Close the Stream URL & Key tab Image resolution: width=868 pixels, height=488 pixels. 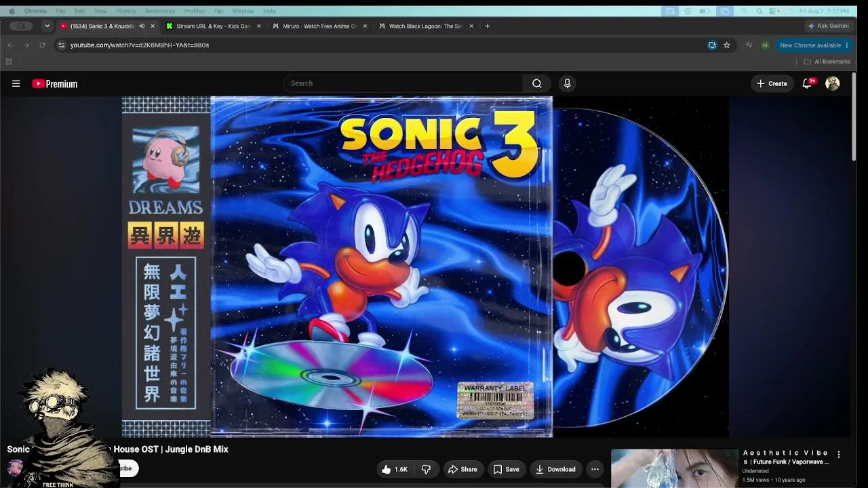[258, 26]
